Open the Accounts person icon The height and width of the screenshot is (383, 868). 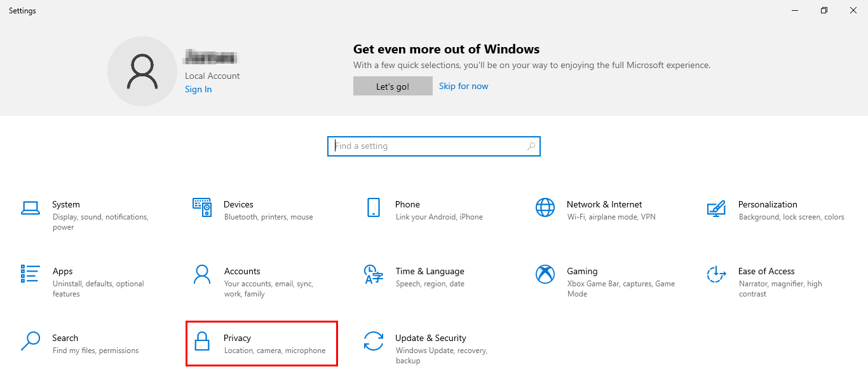click(x=202, y=274)
